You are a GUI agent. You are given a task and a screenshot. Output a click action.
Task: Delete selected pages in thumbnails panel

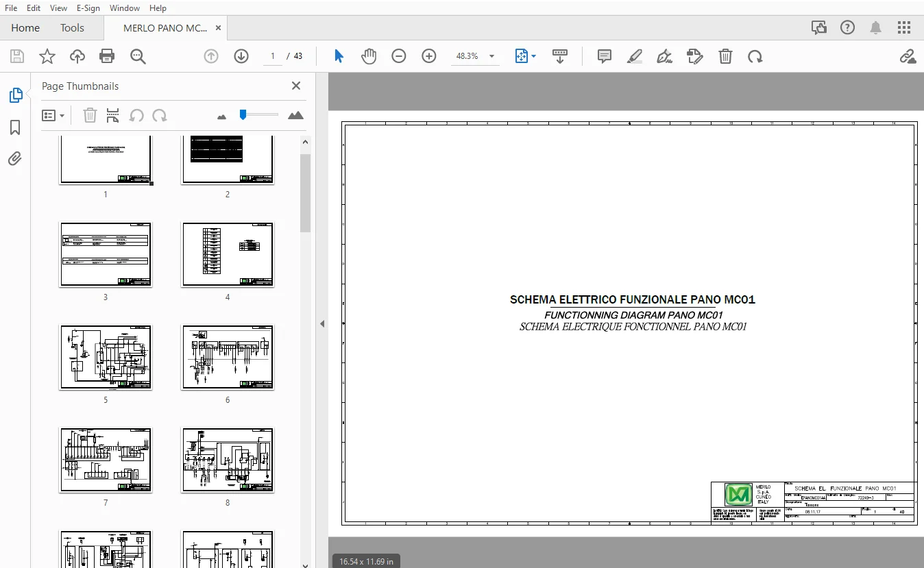tap(90, 116)
